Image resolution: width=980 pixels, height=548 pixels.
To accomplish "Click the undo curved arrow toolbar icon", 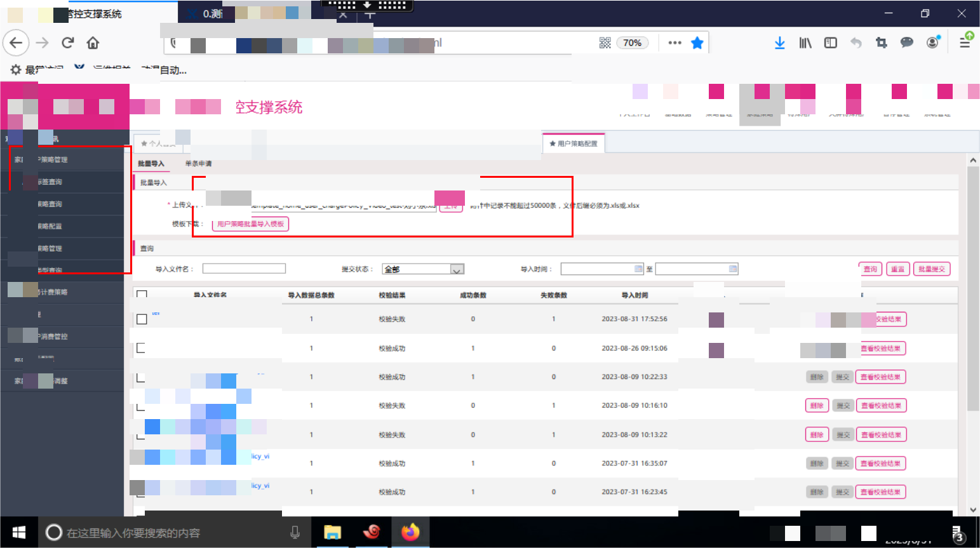I will (x=856, y=43).
